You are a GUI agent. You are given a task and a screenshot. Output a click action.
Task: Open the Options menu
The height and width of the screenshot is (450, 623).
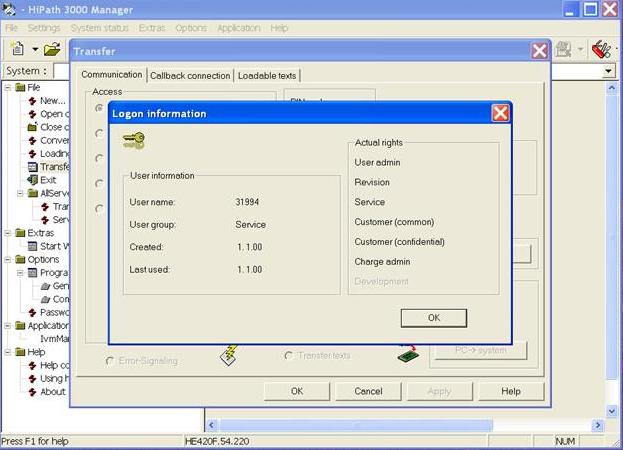click(191, 28)
